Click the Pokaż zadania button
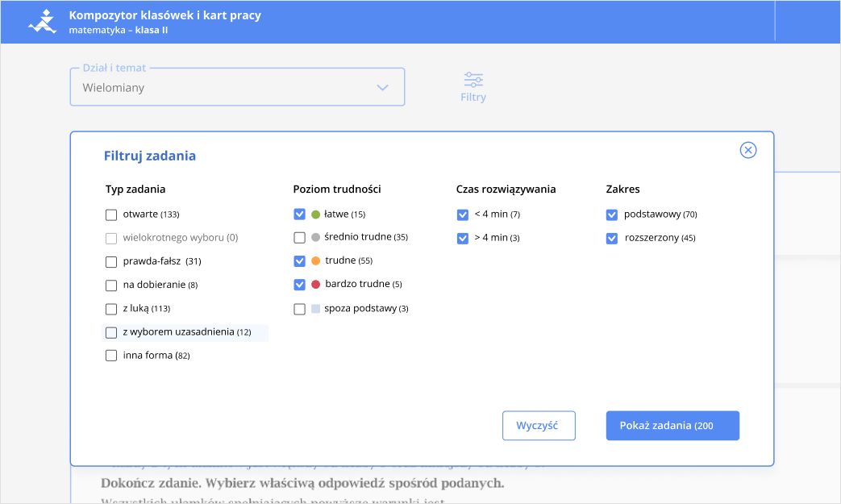The height and width of the screenshot is (504, 841). (x=672, y=426)
